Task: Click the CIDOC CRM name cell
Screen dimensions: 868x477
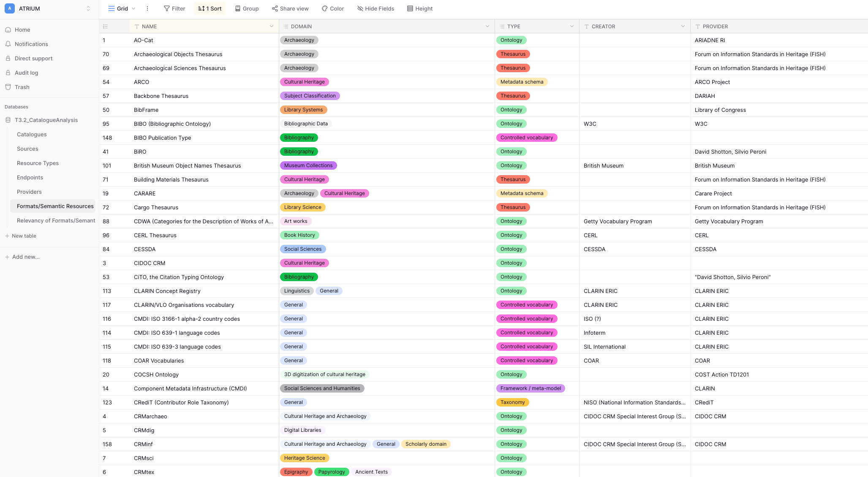Action: point(150,263)
